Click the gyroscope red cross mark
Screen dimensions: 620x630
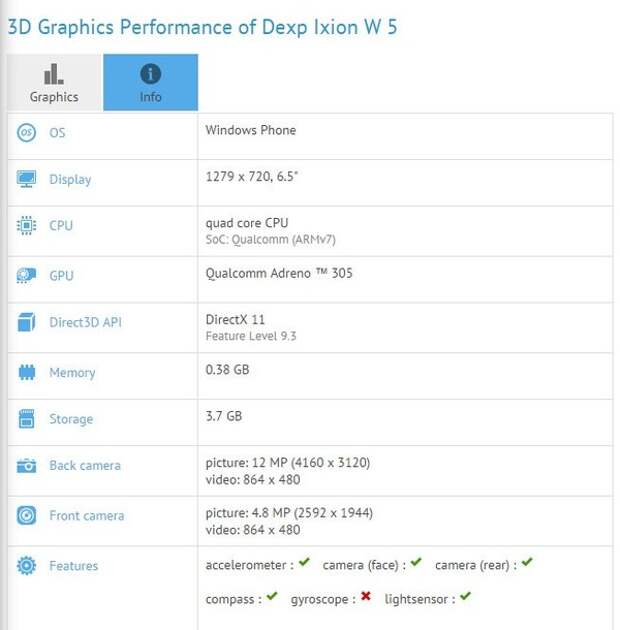point(366,596)
